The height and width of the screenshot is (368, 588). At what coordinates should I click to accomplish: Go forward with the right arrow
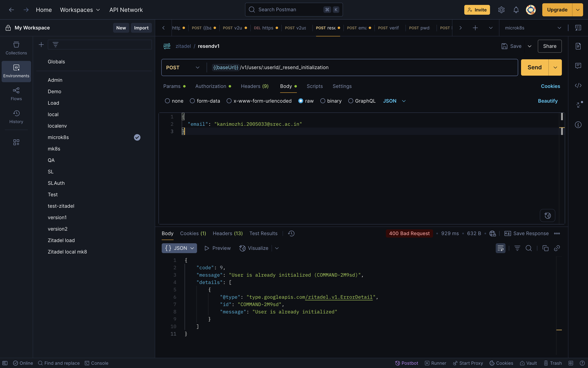(26, 10)
